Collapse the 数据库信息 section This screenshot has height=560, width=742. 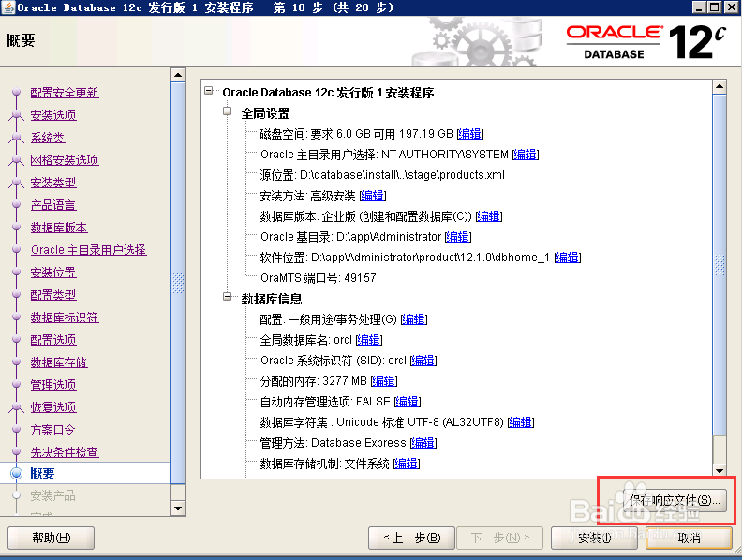pyautogui.click(x=227, y=297)
